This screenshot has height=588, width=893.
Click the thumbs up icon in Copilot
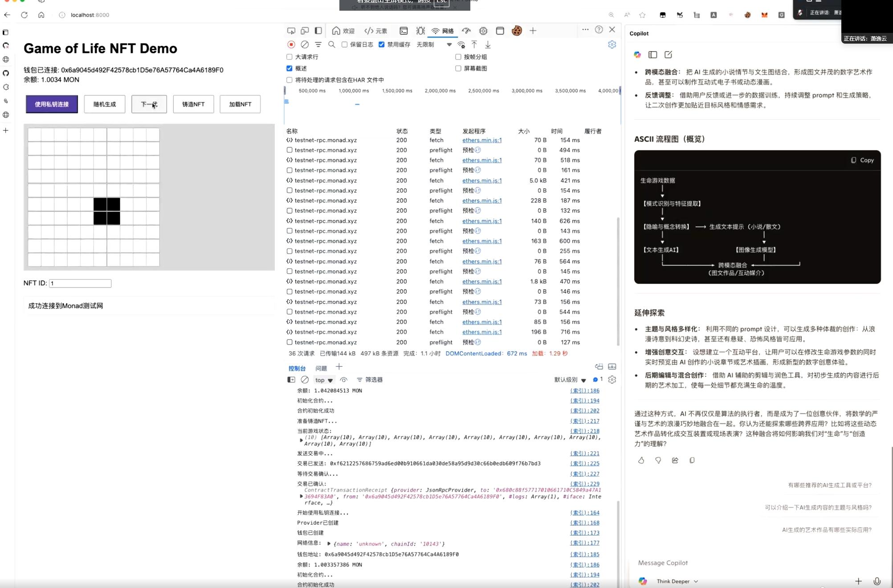(641, 460)
